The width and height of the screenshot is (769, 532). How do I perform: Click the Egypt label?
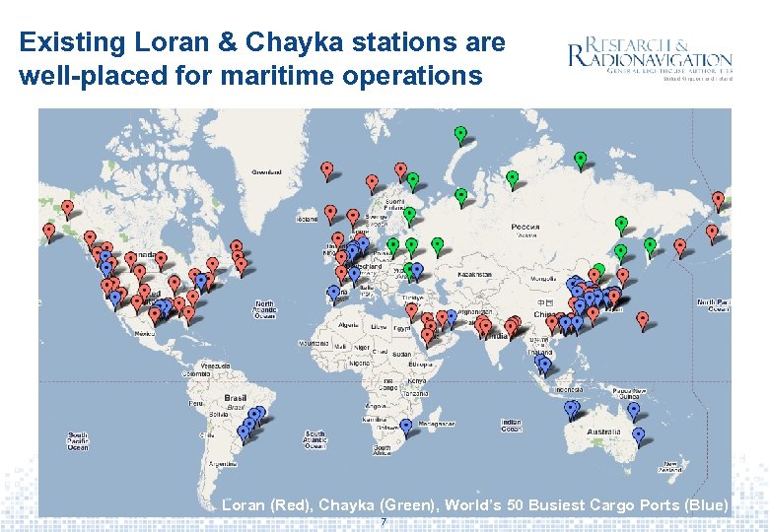coord(401,329)
